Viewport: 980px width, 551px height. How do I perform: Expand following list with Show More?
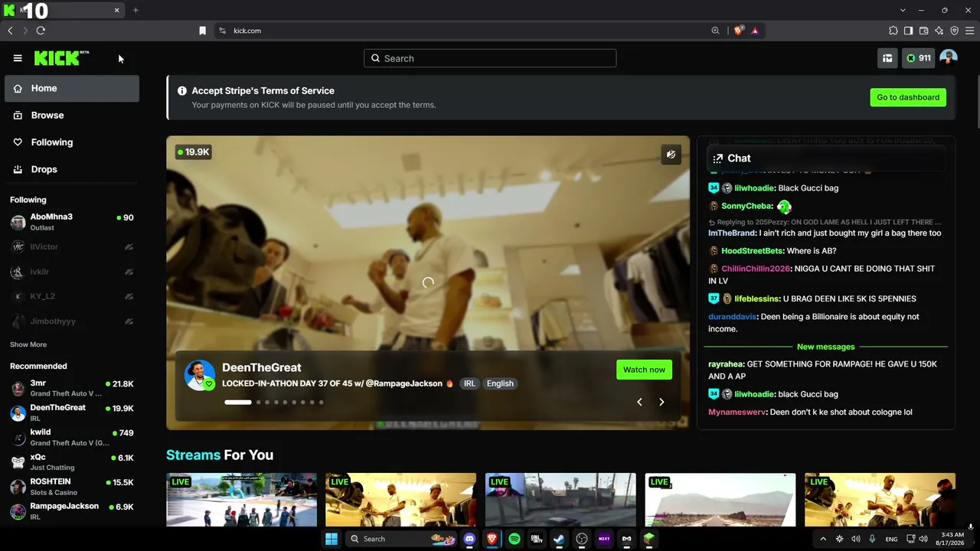coord(28,345)
